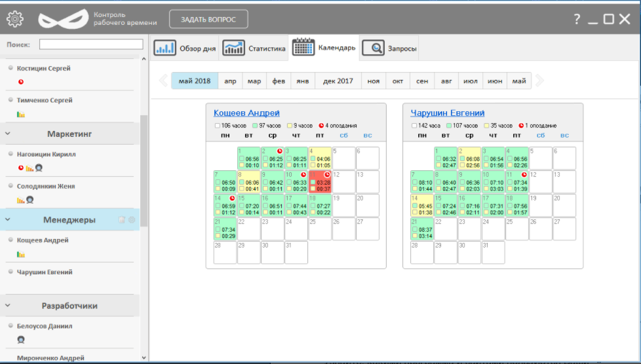Switch to the Обзор дня tab
Image resolution: width=641 pixels, height=364 pixels.
[185, 48]
